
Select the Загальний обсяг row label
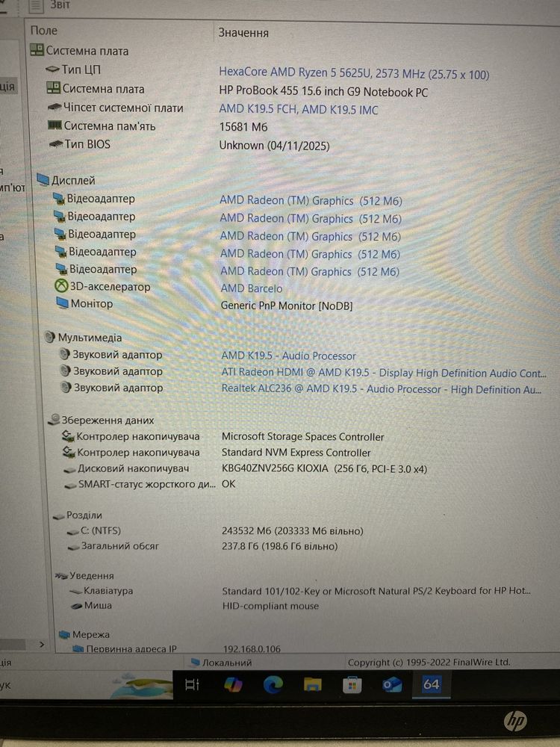[x=120, y=546]
